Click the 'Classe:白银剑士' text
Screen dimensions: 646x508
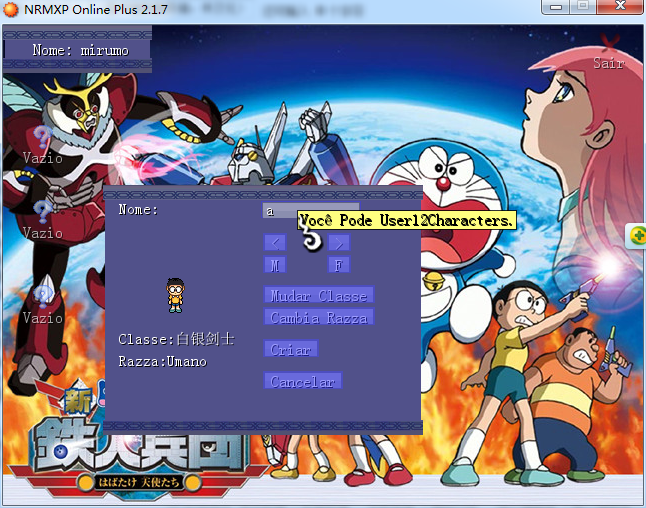pos(176,339)
